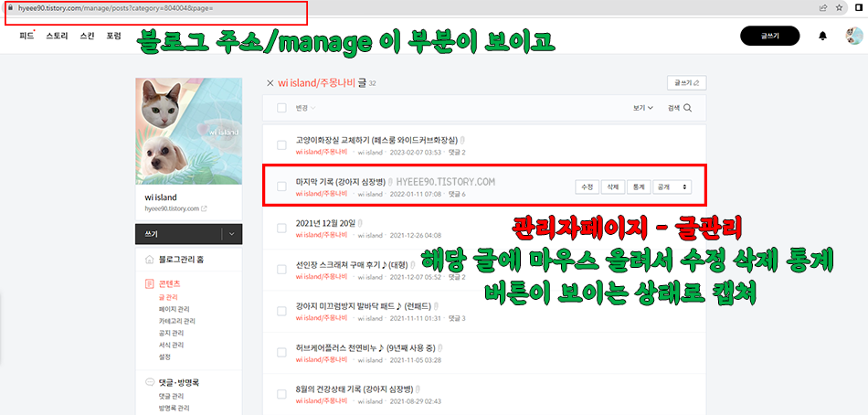This screenshot has height=415, width=868.
Task: Toggle the select-all checkbox
Action: [281, 108]
